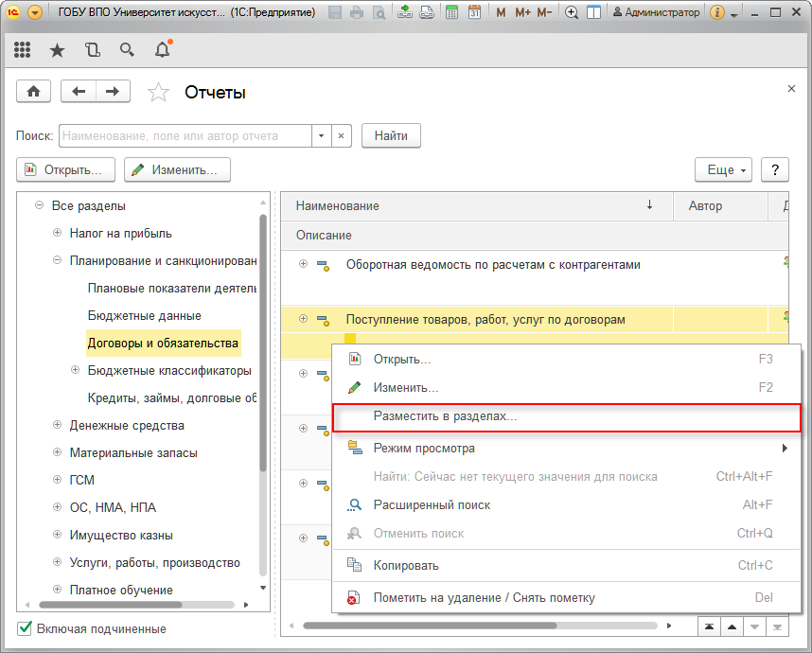Click the 1C yellow main menu arrow
This screenshot has width=812, height=653.
tap(35, 12)
